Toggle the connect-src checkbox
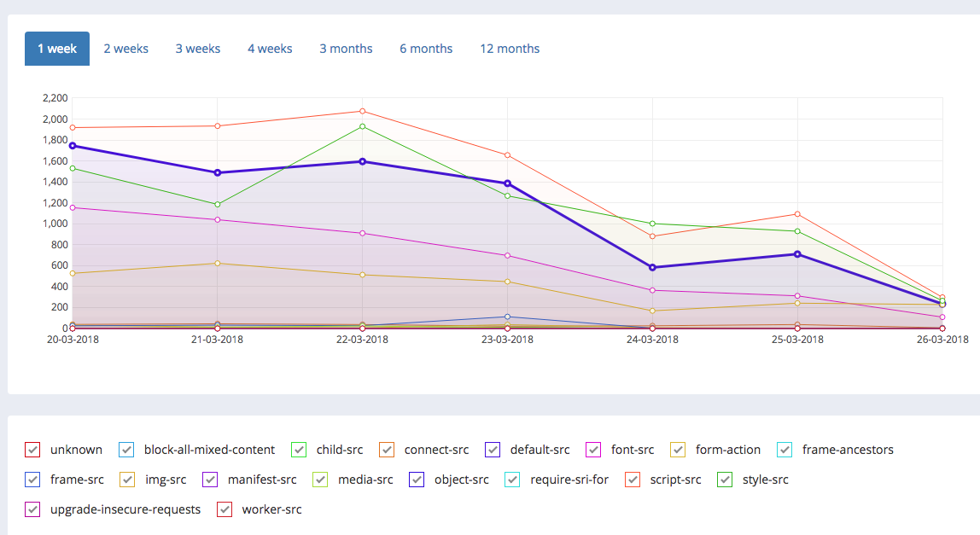 pos(387,450)
